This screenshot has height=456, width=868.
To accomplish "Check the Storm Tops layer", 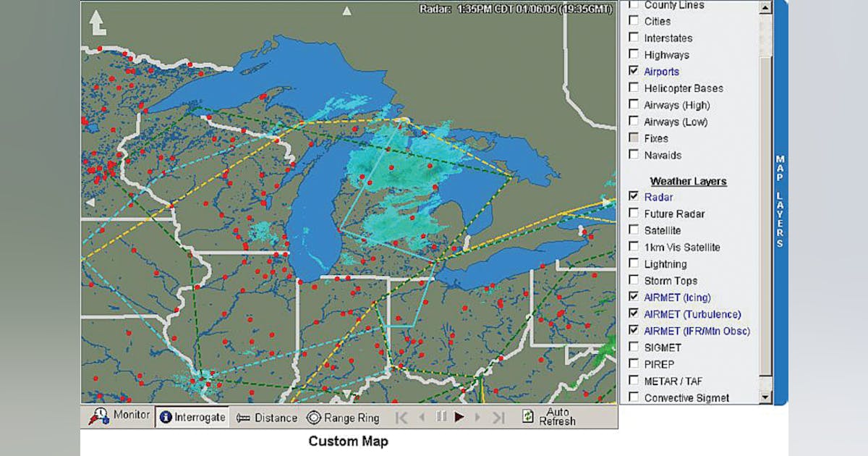I will 634,281.
